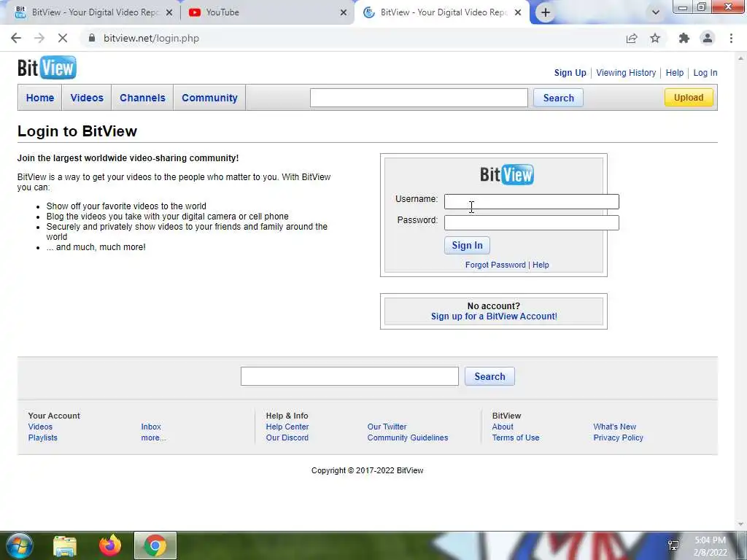Click the system tray network icon
Image resolution: width=747 pixels, height=560 pixels.
[x=673, y=545]
